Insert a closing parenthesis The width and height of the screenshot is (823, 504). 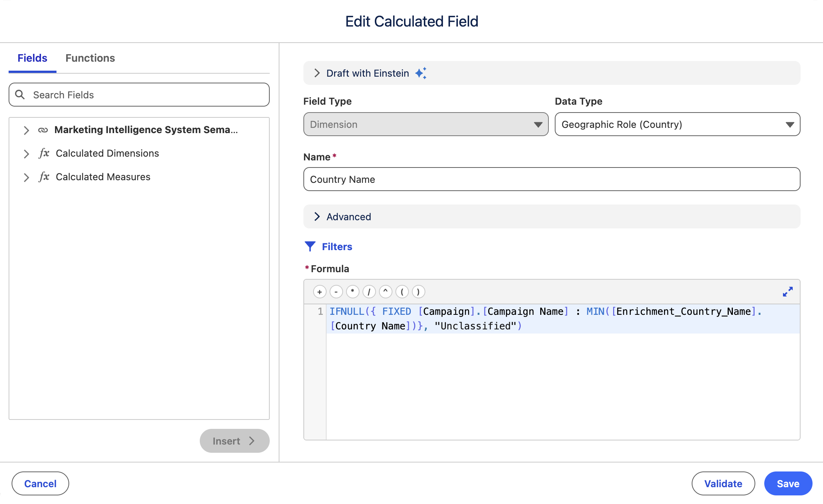tap(418, 292)
